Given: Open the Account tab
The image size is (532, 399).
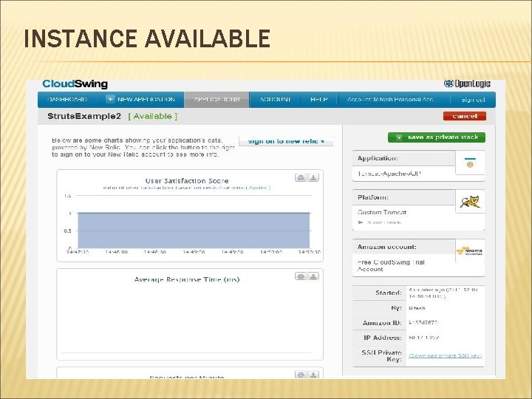Looking at the screenshot, I should (x=275, y=100).
